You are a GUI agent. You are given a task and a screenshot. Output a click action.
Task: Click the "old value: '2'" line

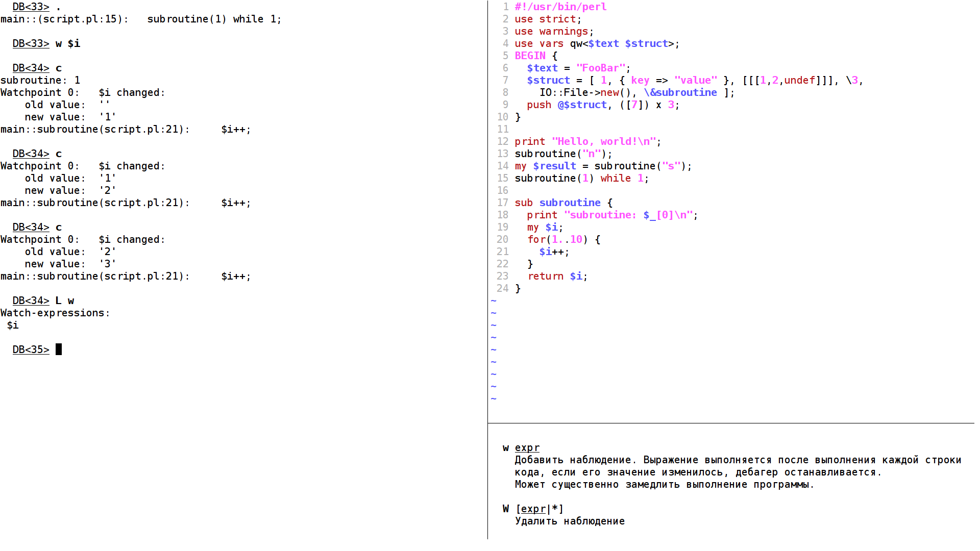click(x=70, y=252)
